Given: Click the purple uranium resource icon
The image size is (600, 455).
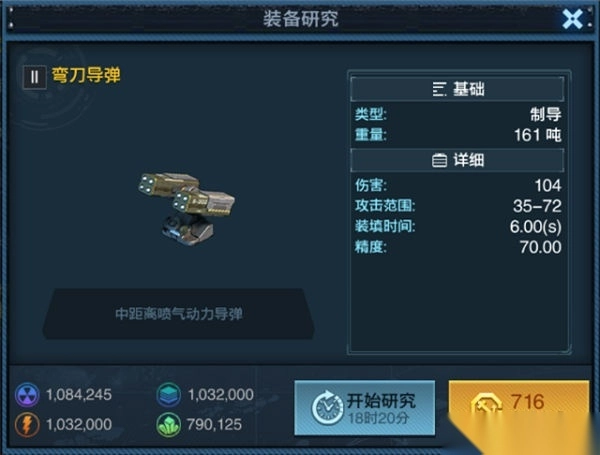Looking at the screenshot, I should coord(27,395).
